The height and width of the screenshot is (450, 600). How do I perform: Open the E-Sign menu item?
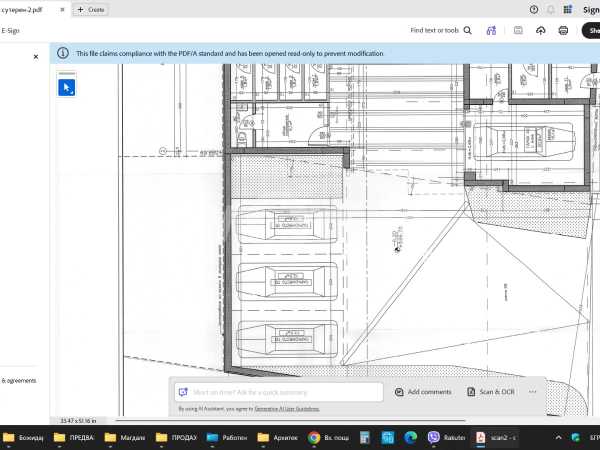[x=11, y=31]
